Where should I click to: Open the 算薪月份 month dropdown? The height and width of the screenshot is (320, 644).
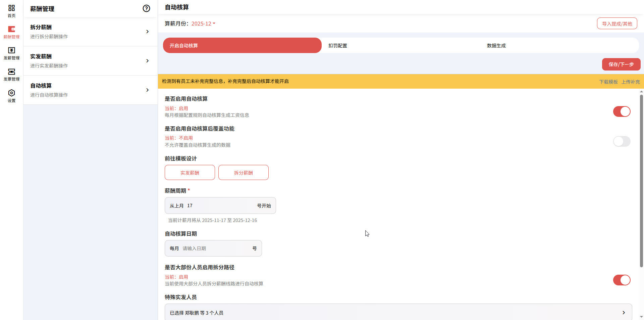click(x=203, y=24)
